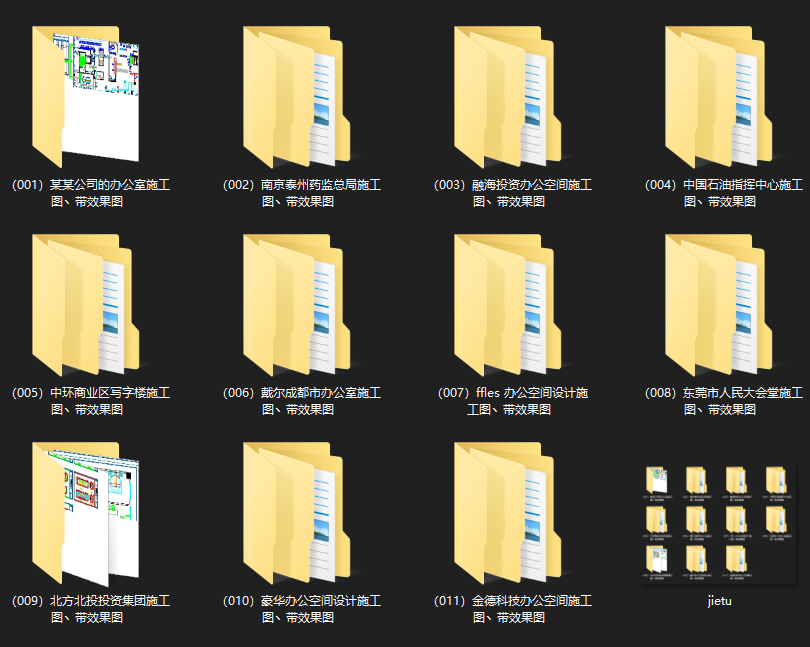Image resolution: width=810 pixels, height=647 pixels.
Task: Click the jietu file name label
Action: (x=719, y=601)
